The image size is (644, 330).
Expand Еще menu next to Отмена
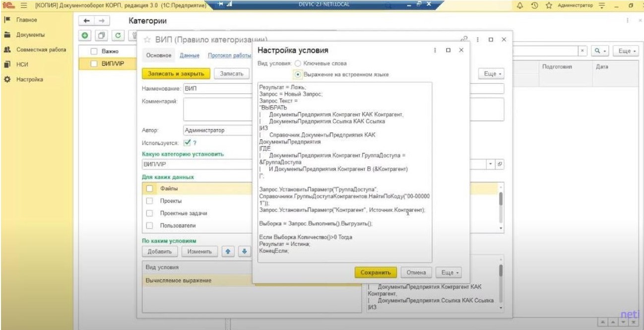point(448,273)
